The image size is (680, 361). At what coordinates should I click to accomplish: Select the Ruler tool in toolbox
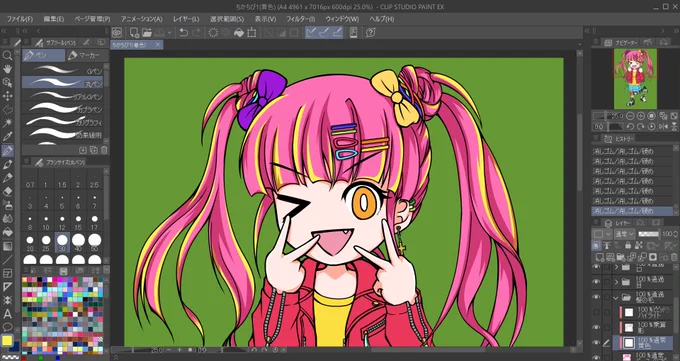7,287
